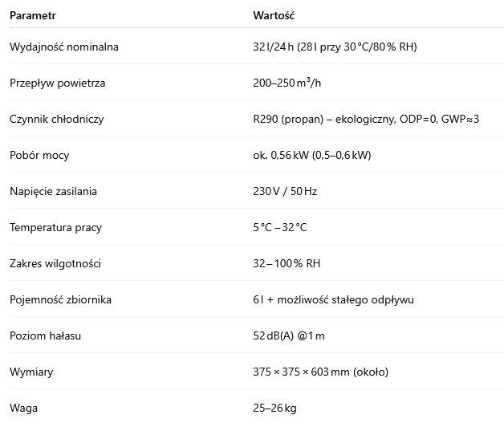
Task: Click the Wartość column header
Action: pos(274,15)
